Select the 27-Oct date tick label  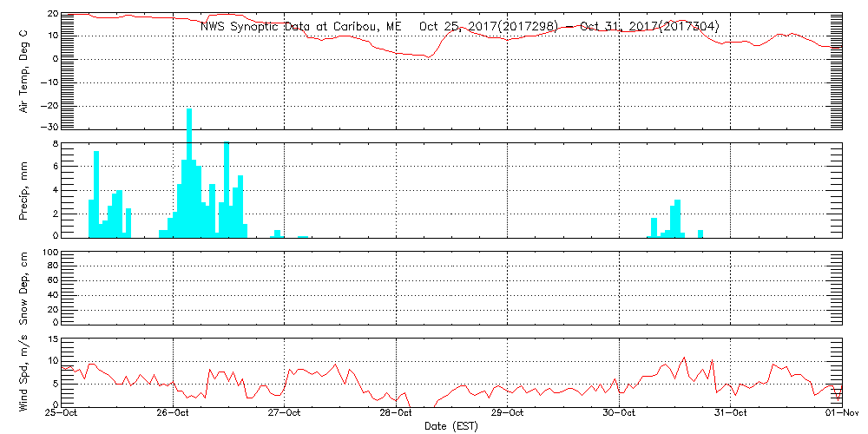(285, 414)
